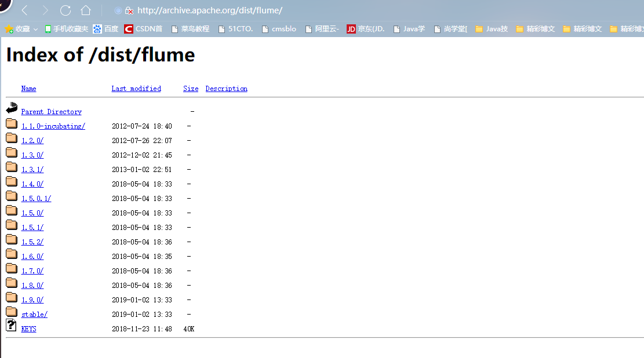
Task: Open the KEYS file link
Action: pyautogui.click(x=28, y=328)
